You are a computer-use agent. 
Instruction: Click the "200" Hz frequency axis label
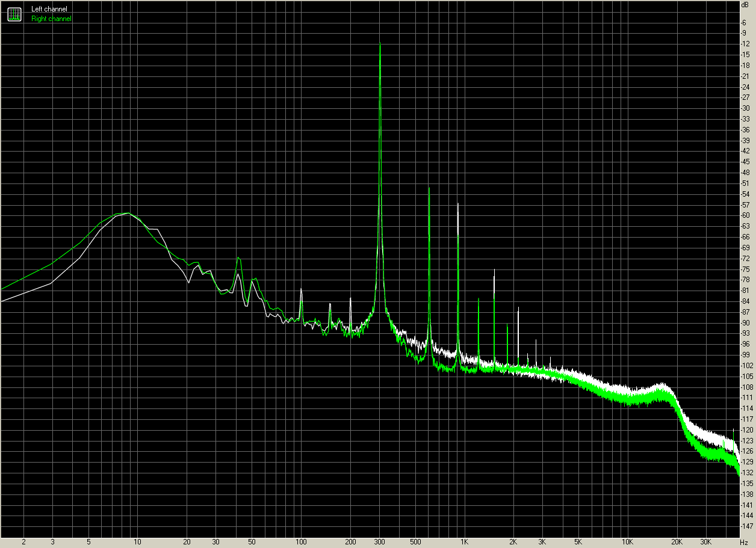[350, 542]
